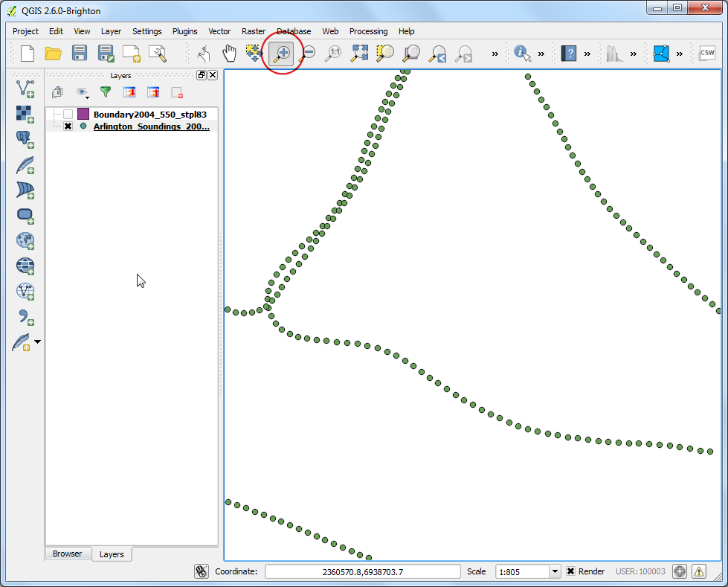Click the Zoom to Selection icon
Viewport: 728px width, 587px height.
coord(385,54)
